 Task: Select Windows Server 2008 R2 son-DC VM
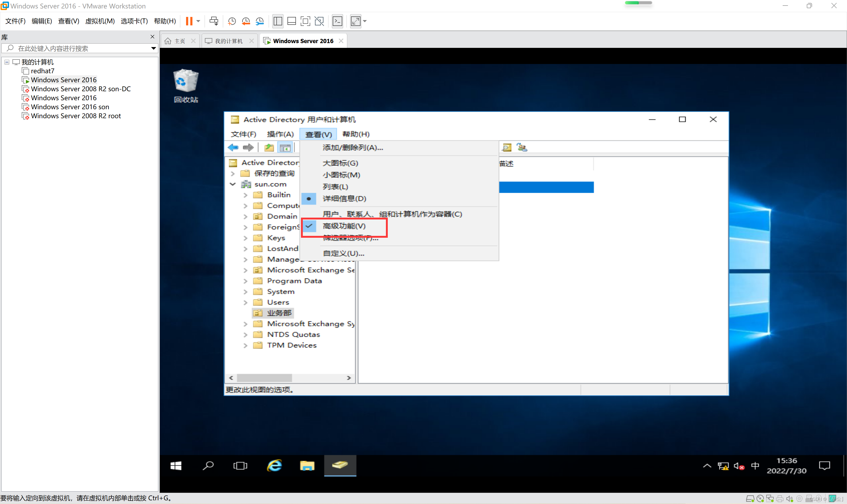(80, 89)
